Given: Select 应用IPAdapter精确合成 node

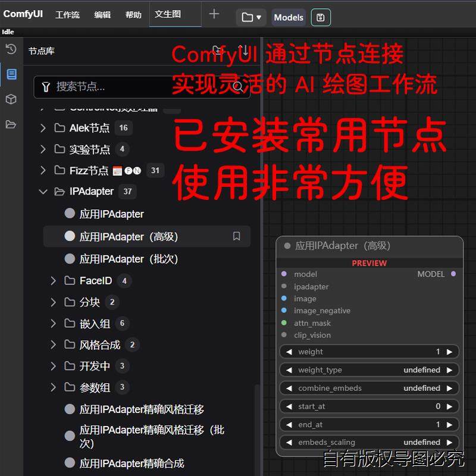Looking at the screenshot, I should click(x=146, y=464).
